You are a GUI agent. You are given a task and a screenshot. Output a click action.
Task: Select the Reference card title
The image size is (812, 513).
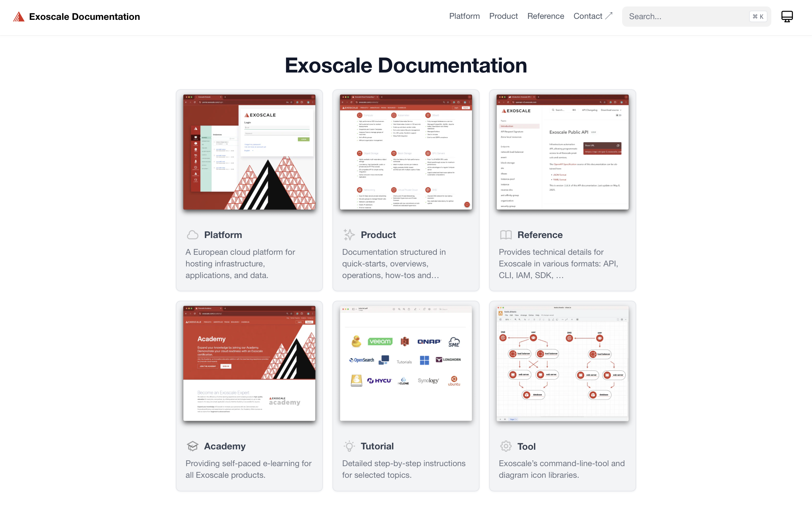(540, 235)
